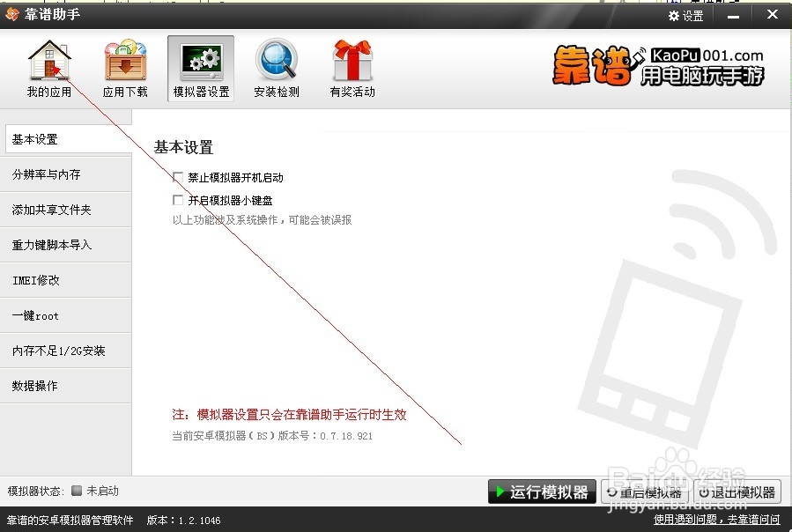Open IMEI修改 settings tab
The width and height of the screenshot is (792, 532).
click(66, 280)
